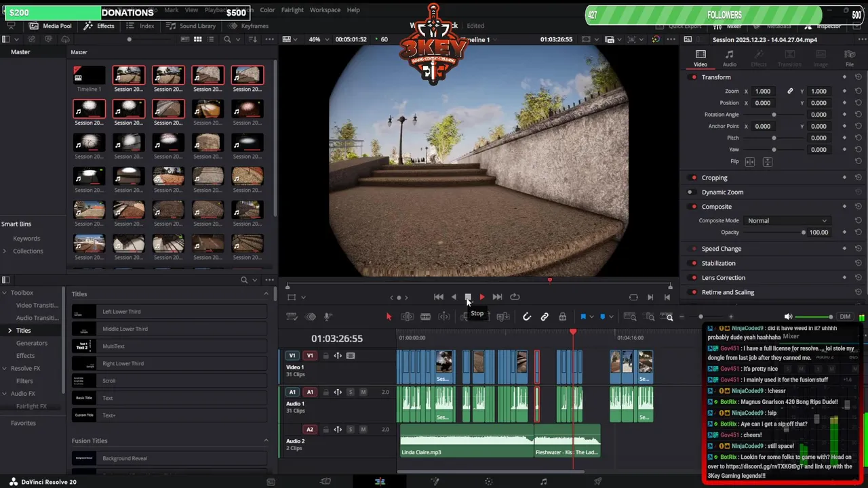This screenshot has height=488, width=868.
Task: Click the voiceover microphone icon in toolbar
Action: pyautogui.click(x=327, y=317)
